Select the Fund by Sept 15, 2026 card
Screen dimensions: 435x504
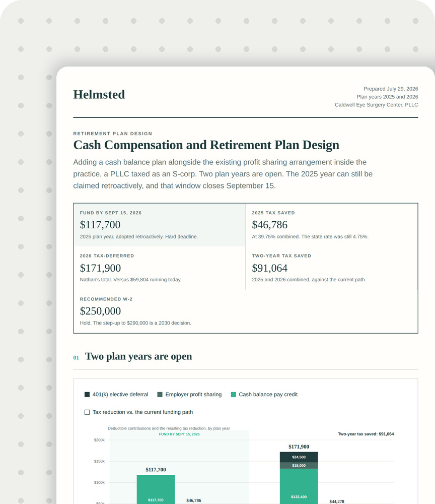click(160, 225)
